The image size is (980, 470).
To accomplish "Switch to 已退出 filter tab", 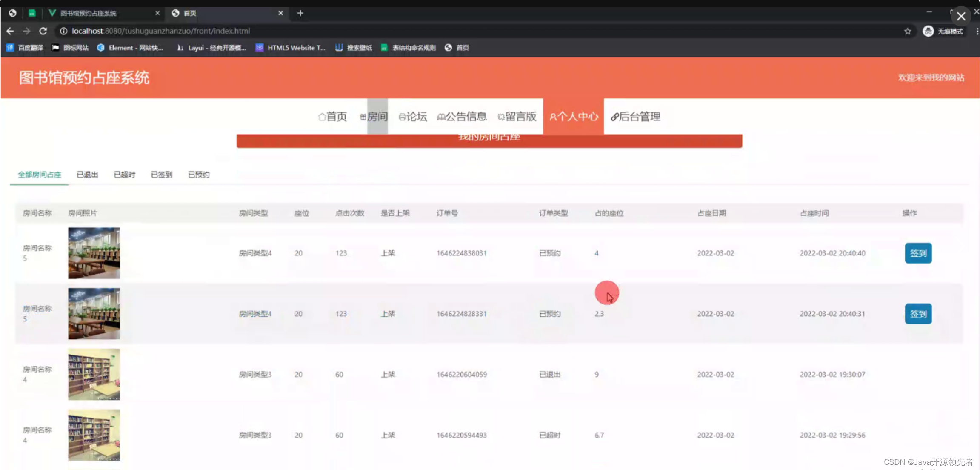I will point(87,175).
